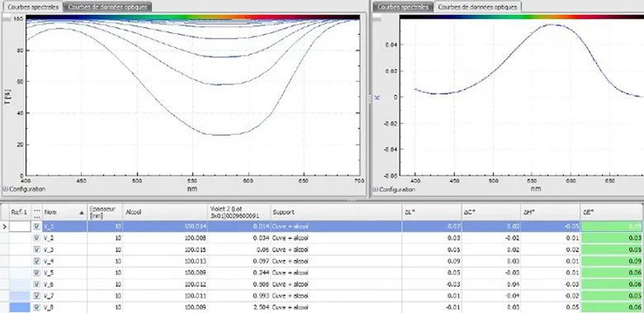Click the ΔE* column header

(x=612, y=212)
